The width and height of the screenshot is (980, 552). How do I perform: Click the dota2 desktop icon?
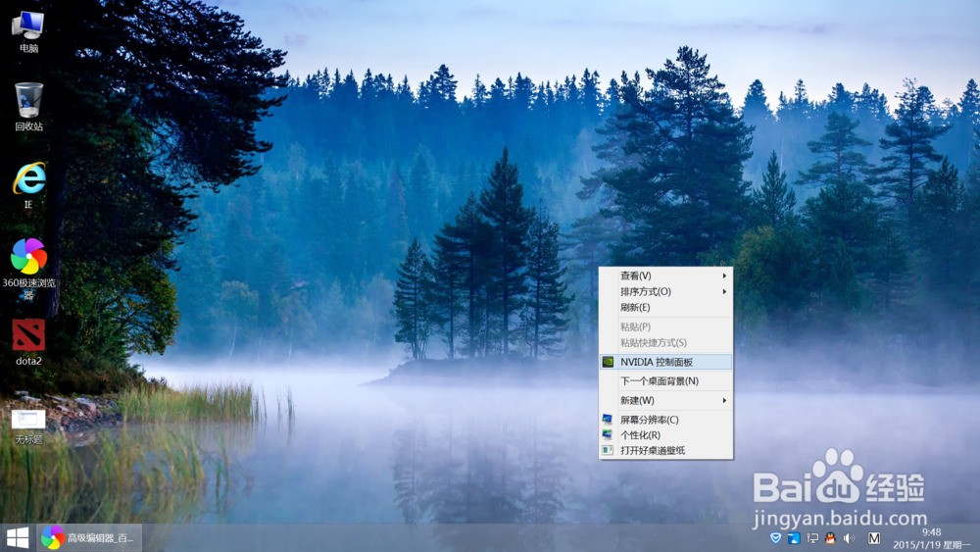coord(28,336)
